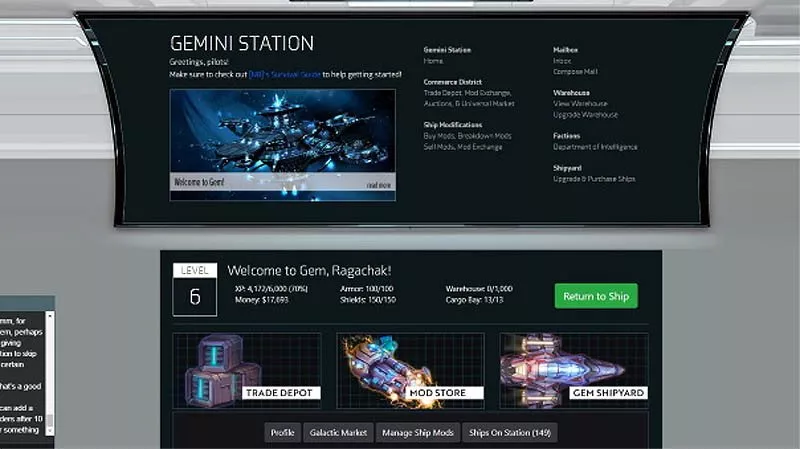Click the Money: $17,693 text
This screenshot has width=800, height=449.
[x=261, y=300]
